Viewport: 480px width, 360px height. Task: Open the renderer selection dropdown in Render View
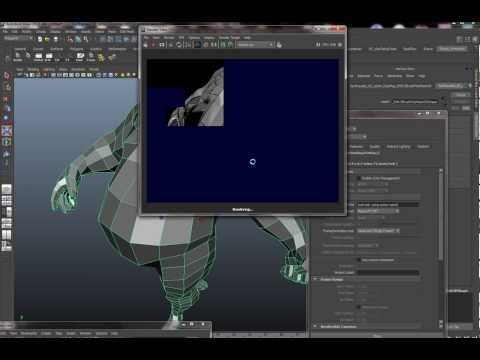(255, 44)
